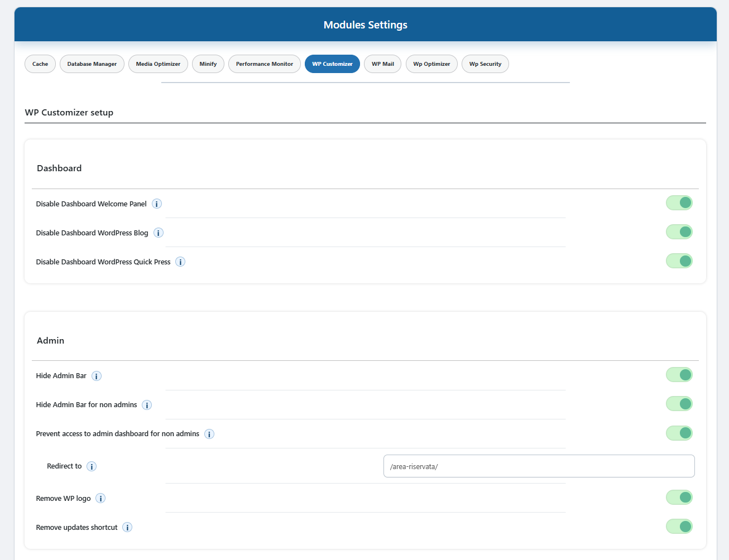The height and width of the screenshot is (560, 729).
Task: Click the info icon beside Hide Admin Bar
Action: point(97,376)
